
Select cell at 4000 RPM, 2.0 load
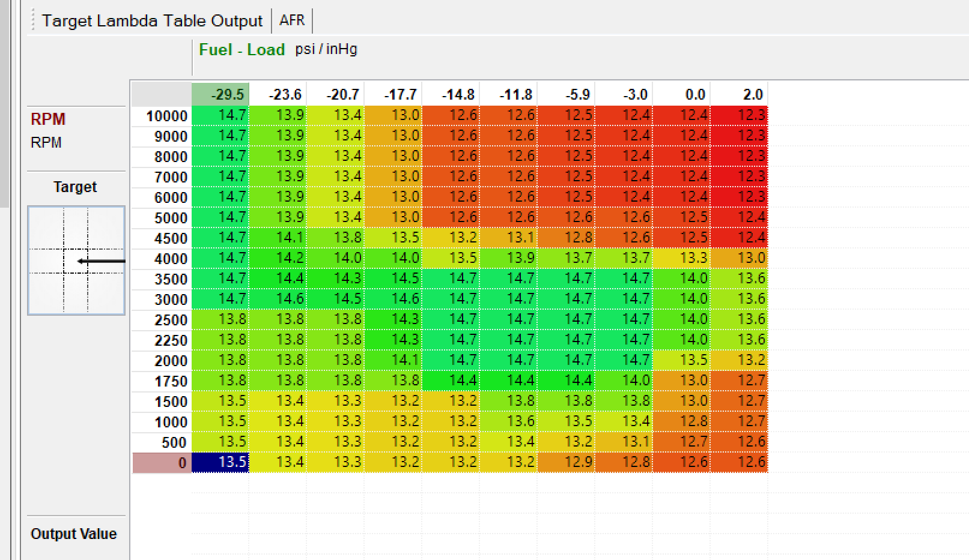740,258
